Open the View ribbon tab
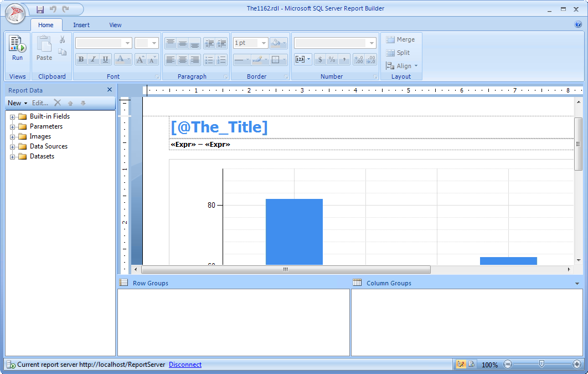This screenshot has height=374, width=588. click(x=115, y=24)
